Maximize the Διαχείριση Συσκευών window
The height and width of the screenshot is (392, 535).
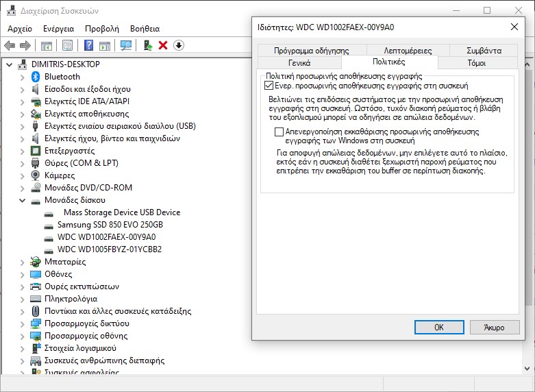(x=487, y=10)
